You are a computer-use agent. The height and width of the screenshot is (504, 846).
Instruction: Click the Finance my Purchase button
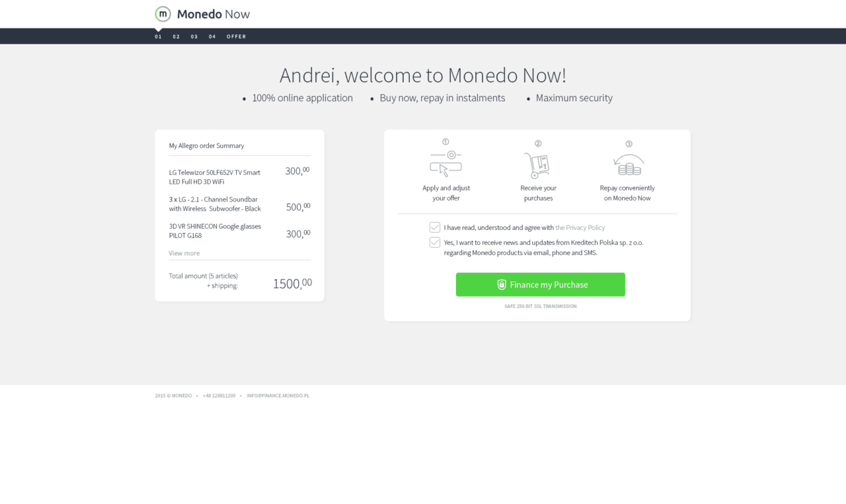click(540, 285)
